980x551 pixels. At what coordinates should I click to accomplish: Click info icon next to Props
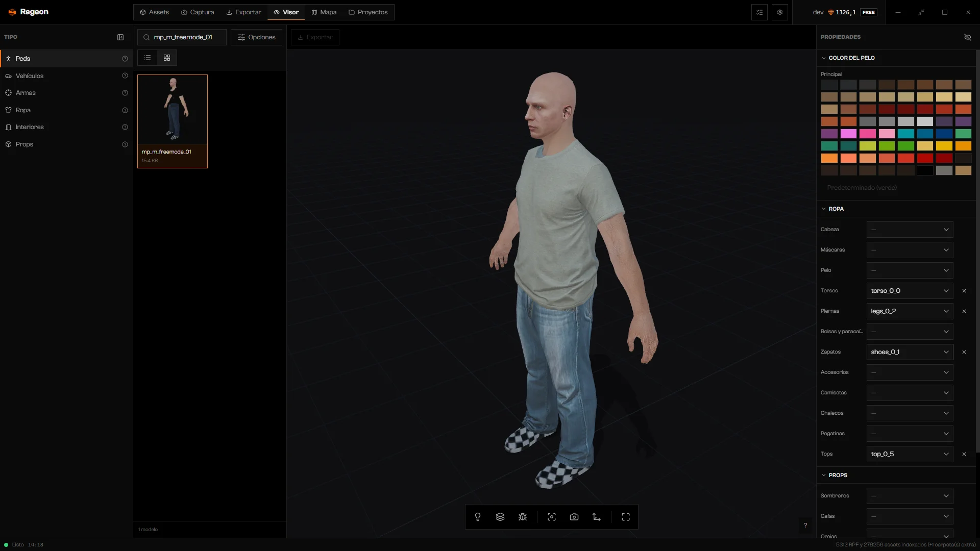(125, 144)
